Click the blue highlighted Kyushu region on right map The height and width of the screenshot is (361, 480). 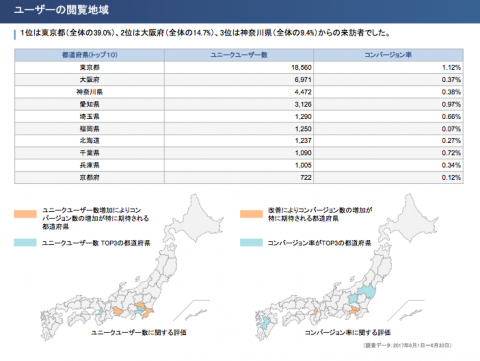266,323
